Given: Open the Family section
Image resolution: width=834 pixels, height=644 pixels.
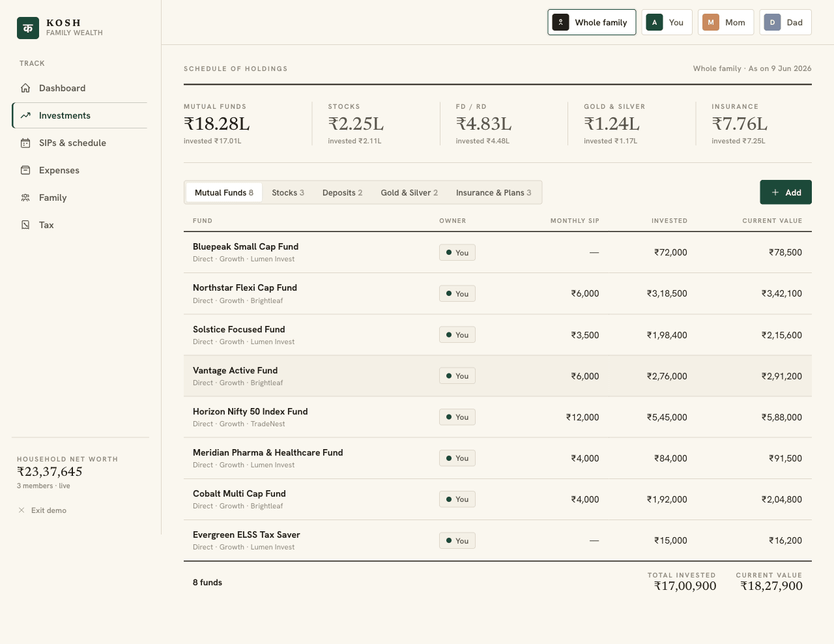Looking at the screenshot, I should click(79, 198).
